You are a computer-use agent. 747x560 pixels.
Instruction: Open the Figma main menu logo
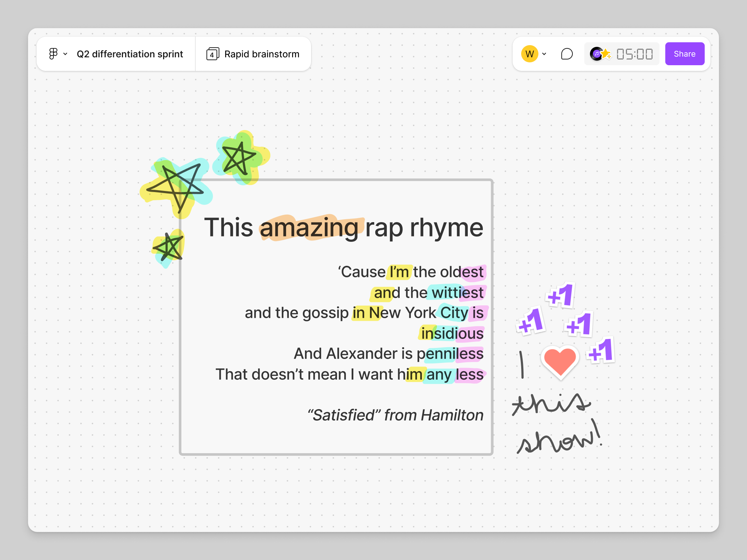(x=53, y=54)
